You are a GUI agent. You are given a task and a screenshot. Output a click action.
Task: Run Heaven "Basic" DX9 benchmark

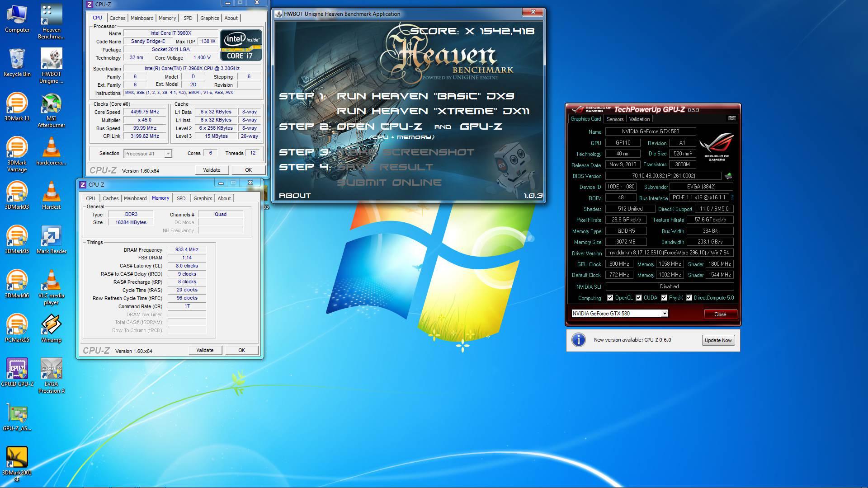click(x=425, y=96)
